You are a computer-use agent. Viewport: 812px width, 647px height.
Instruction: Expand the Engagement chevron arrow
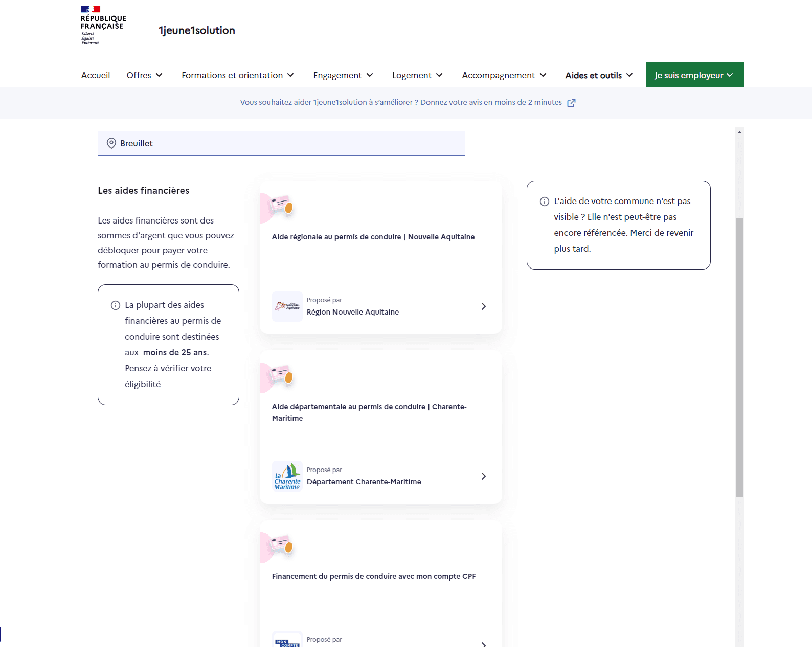tap(370, 75)
